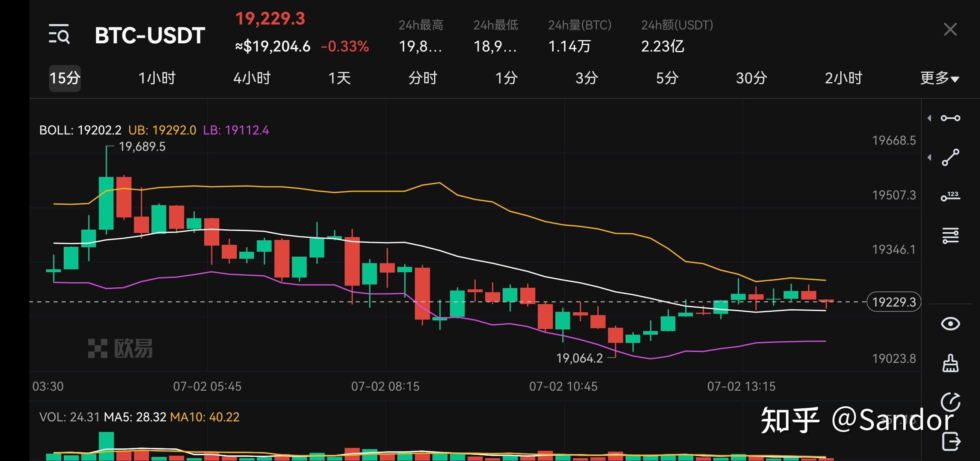The height and width of the screenshot is (461, 980).
Task: Choose the 30分 interval
Action: click(x=751, y=78)
